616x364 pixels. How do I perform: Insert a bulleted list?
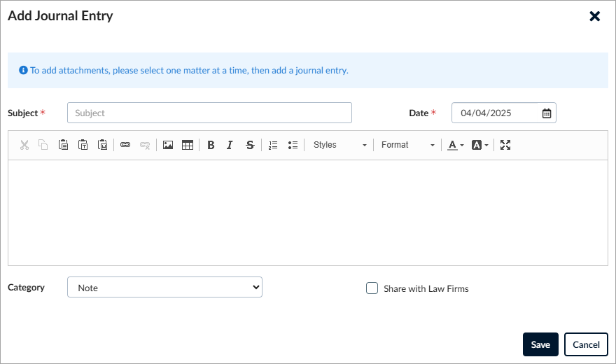(293, 145)
